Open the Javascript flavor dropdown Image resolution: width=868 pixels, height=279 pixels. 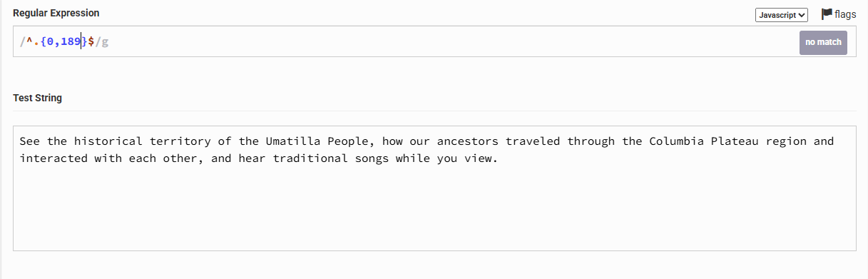point(782,15)
